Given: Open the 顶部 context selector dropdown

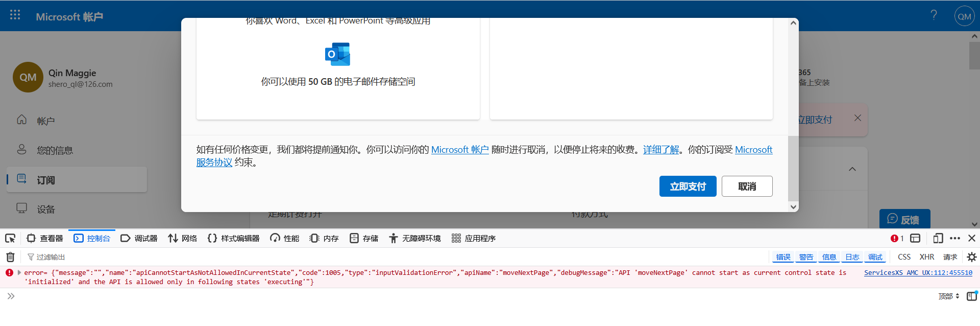Looking at the screenshot, I should click(x=949, y=296).
